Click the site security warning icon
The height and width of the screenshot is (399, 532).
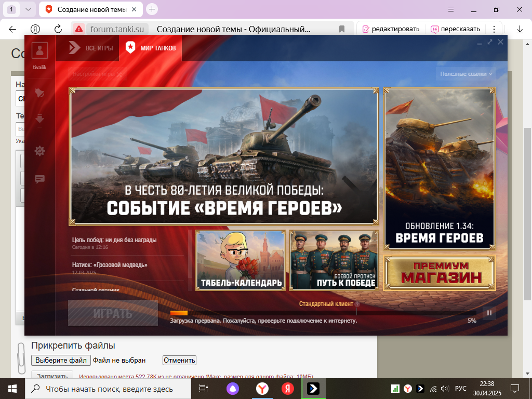(x=79, y=29)
